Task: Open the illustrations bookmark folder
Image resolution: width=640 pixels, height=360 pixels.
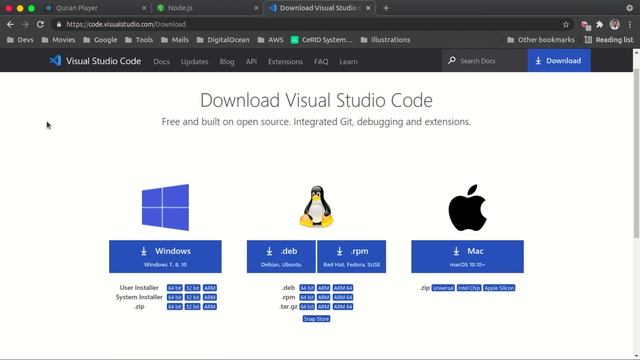Action: 385,40
